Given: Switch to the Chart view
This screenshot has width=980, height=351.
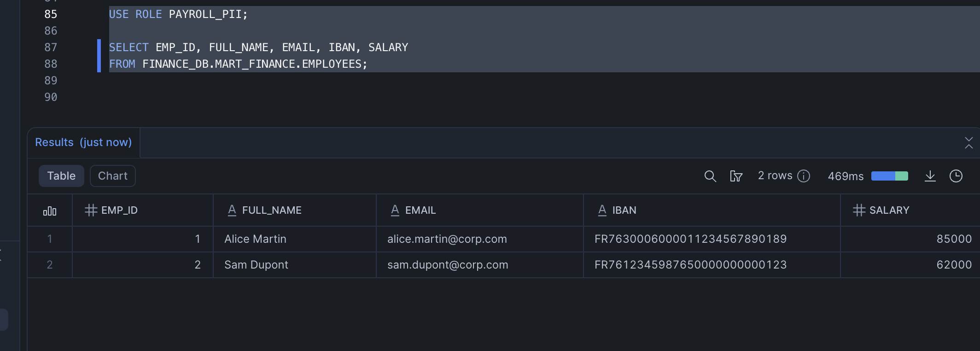Looking at the screenshot, I should click(x=112, y=176).
